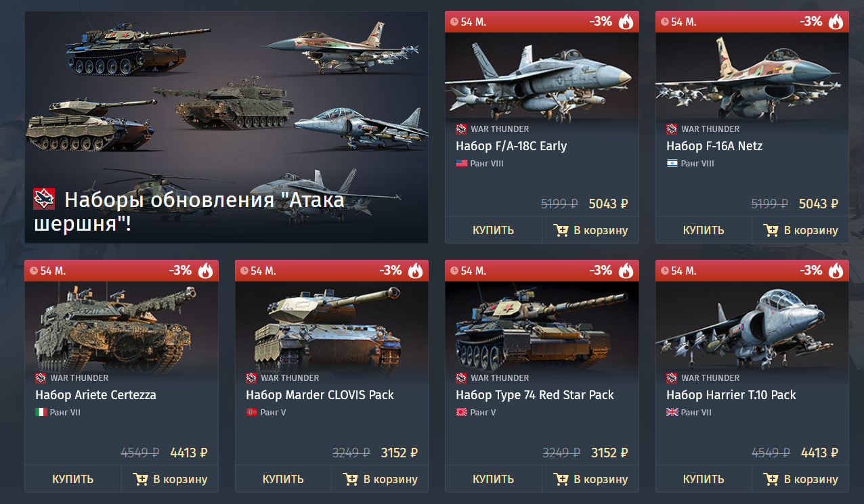Image resolution: width=864 pixels, height=504 pixels.
Task: Open the Набор Ariete Certezza title link
Action: (x=95, y=395)
